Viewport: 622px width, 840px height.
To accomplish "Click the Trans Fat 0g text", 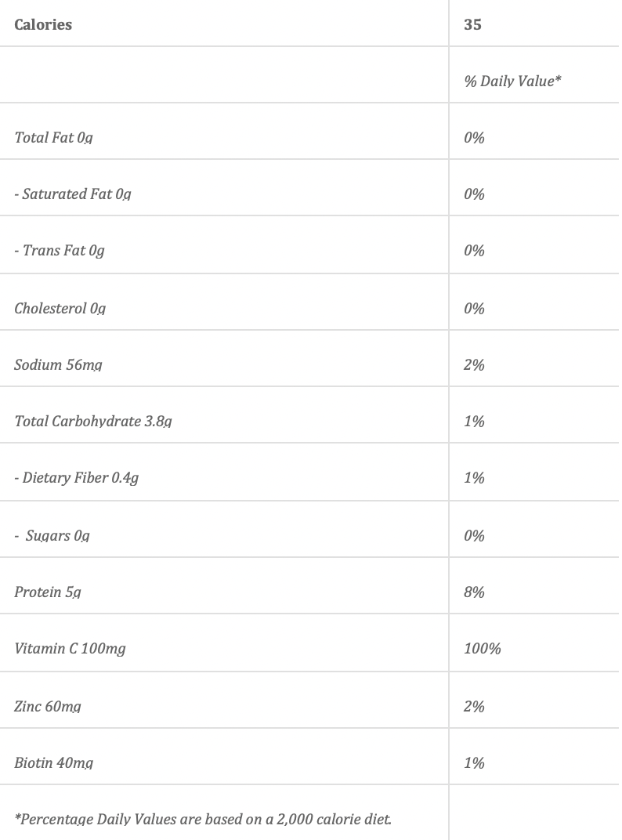I will 59,251.
